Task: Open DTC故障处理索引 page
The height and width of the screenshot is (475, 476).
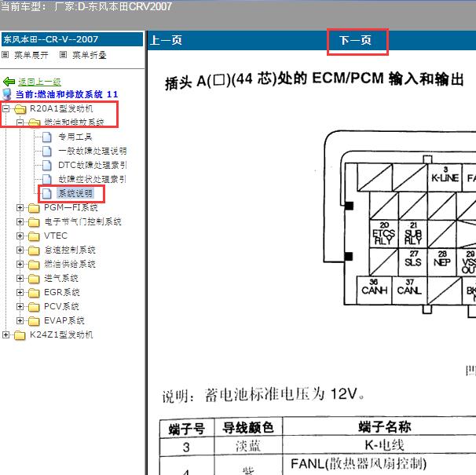Action: tap(92, 165)
